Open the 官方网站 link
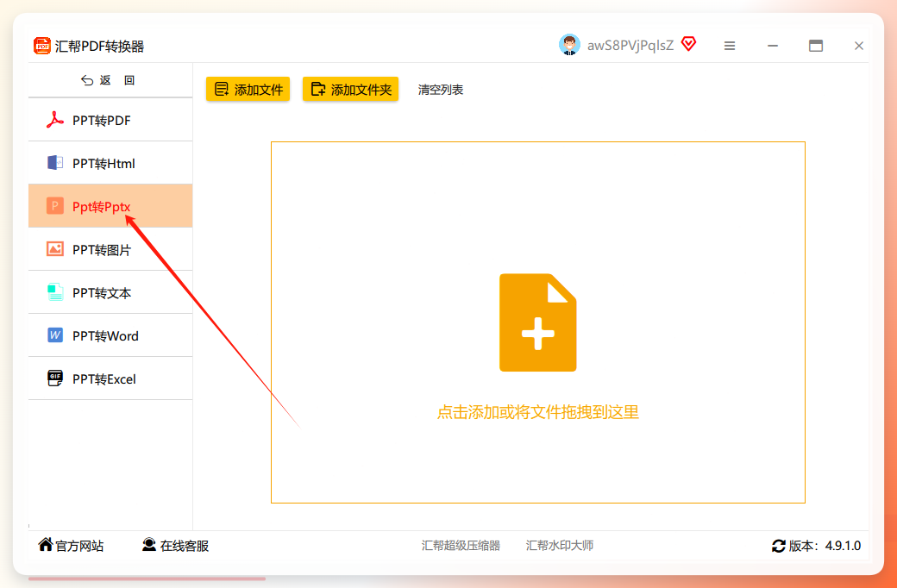This screenshot has width=897, height=588. pos(71,546)
